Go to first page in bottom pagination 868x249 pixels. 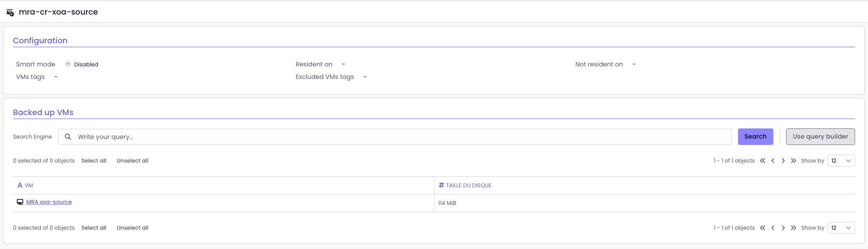pos(763,228)
